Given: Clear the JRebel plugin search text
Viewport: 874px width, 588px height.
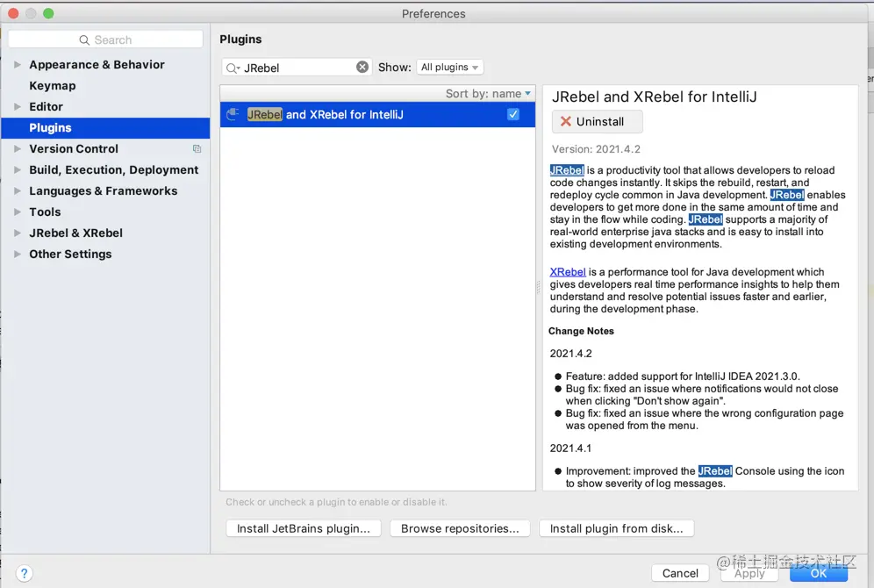Looking at the screenshot, I should coord(362,67).
